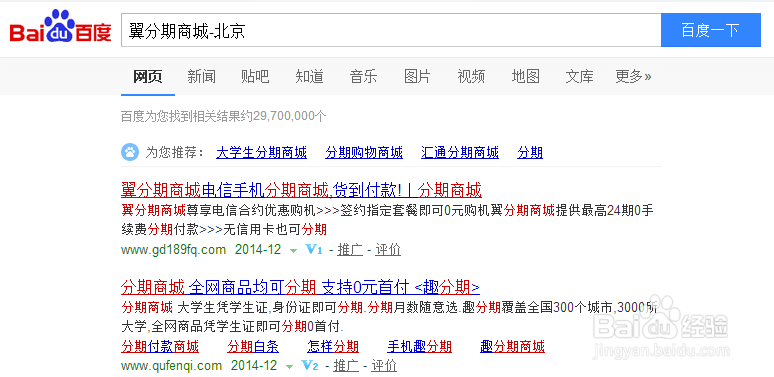Click 评价 link under qufenqi.com result

pos(384,366)
